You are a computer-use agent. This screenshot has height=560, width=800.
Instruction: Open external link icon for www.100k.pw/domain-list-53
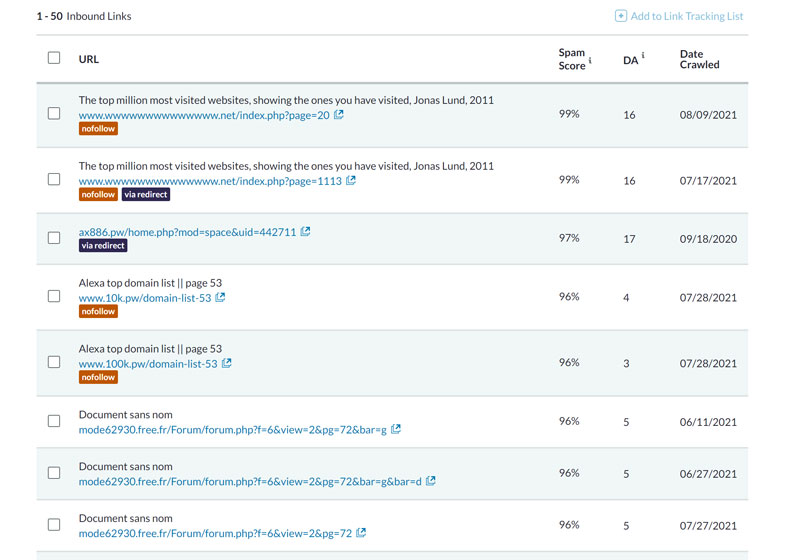coord(227,363)
